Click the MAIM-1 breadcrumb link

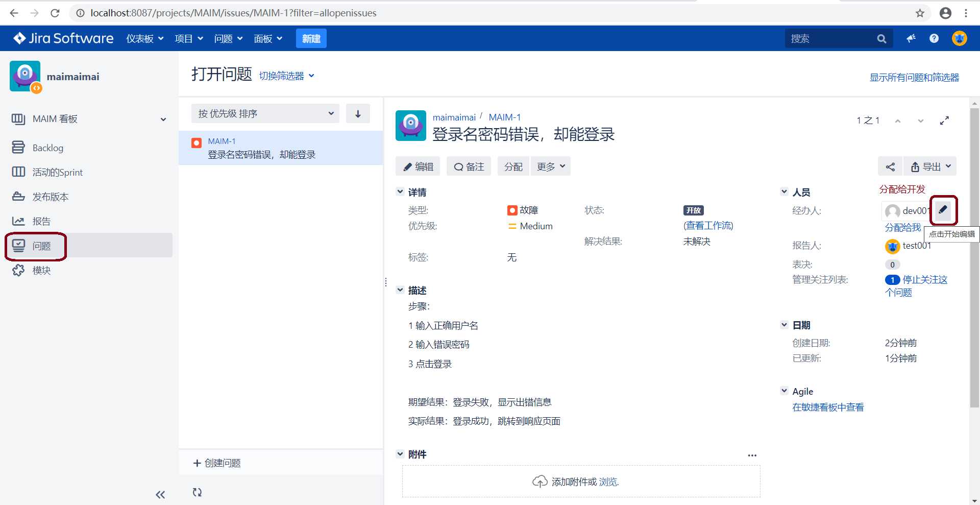coord(504,117)
